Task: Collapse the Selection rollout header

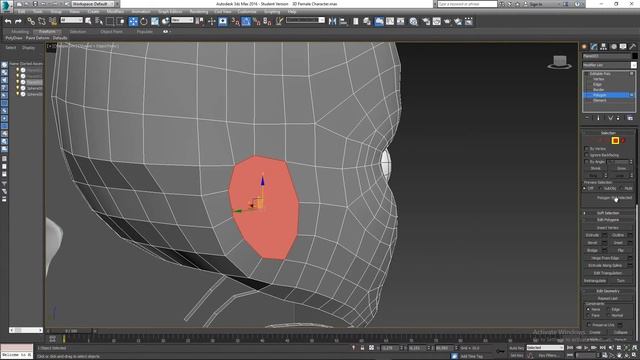Action: (608, 133)
